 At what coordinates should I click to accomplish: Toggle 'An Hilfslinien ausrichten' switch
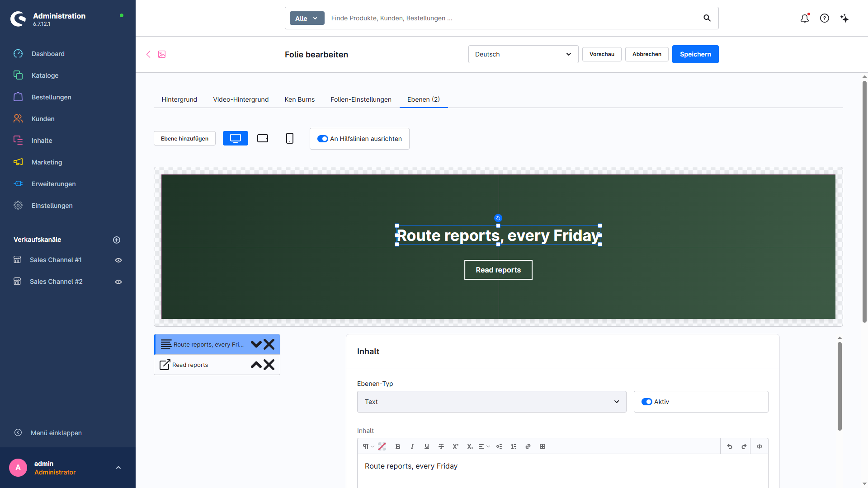click(322, 139)
